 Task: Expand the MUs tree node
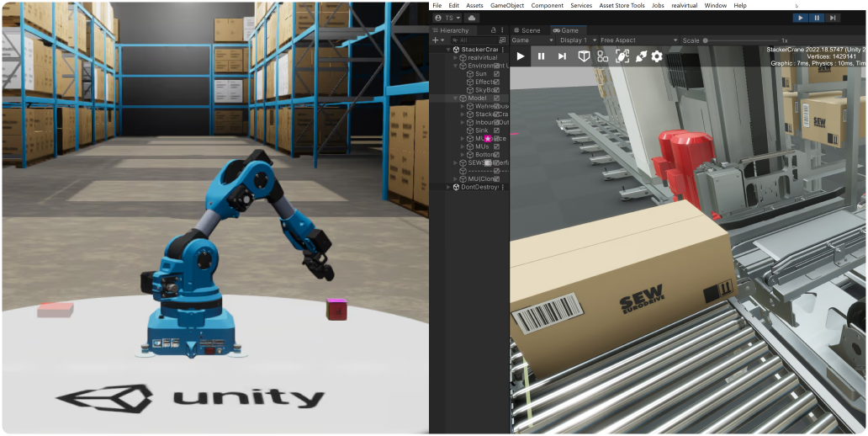click(463, 146)
